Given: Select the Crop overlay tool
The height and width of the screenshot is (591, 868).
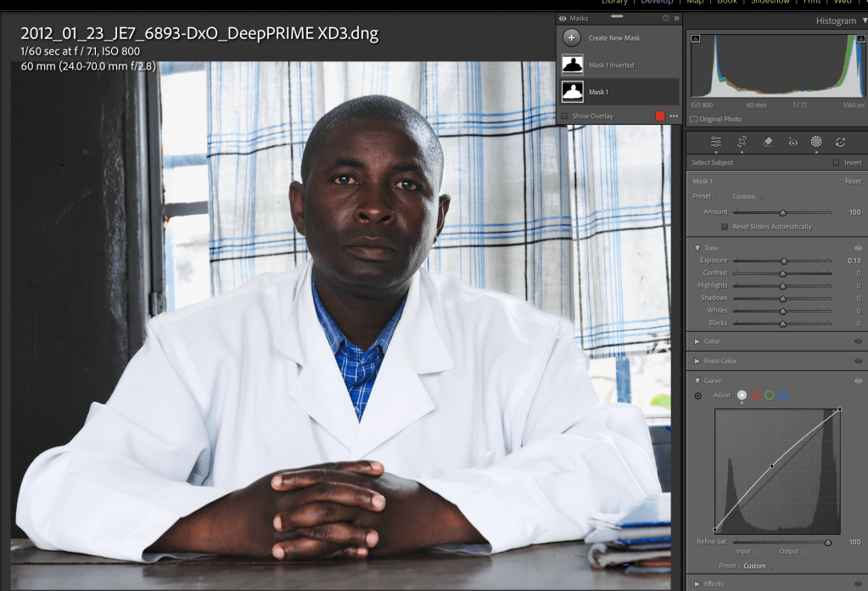Looking at the screenshot, I should (742, 142).
